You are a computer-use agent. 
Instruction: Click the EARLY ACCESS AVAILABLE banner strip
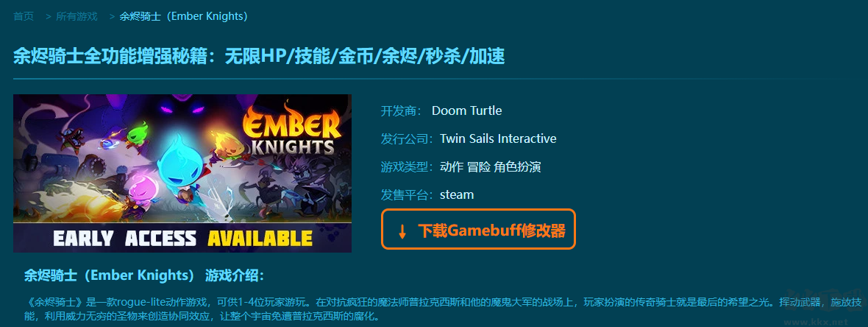[182, 238]
